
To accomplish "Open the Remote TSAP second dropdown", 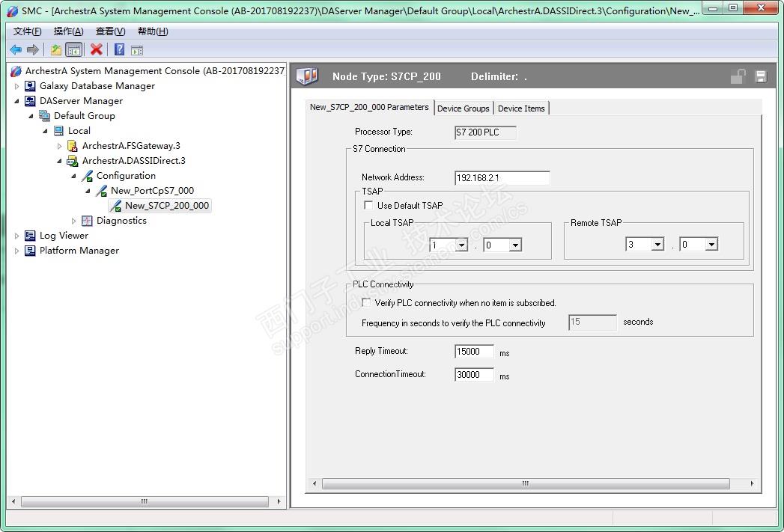I will pyautogui.click(x=711, y=244).
